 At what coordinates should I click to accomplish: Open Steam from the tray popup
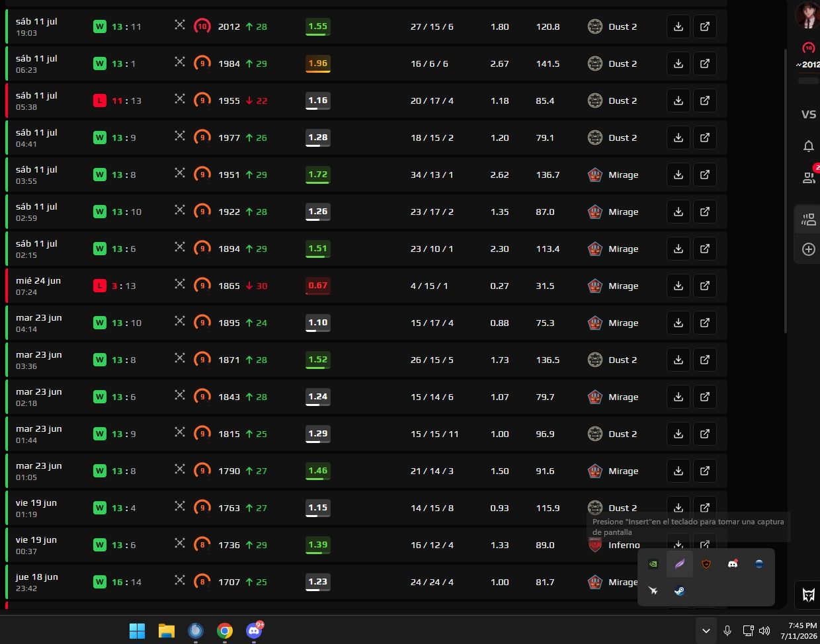679,590
